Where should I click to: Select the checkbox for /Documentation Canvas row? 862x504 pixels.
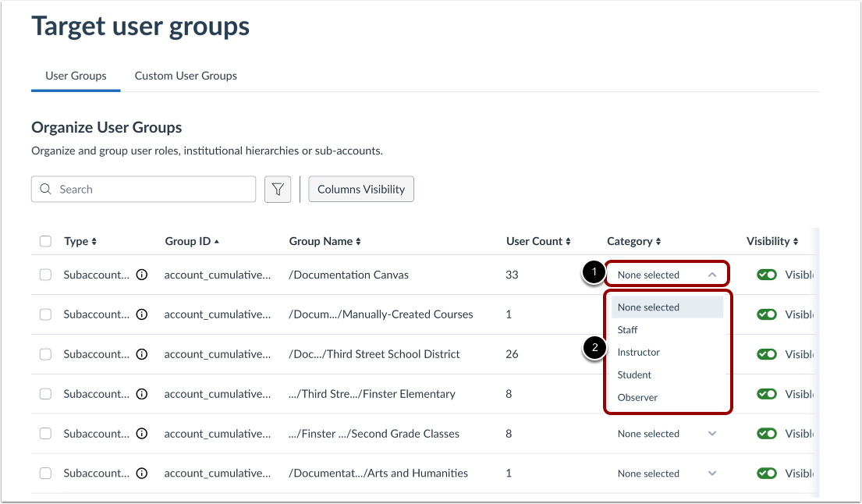45,275
